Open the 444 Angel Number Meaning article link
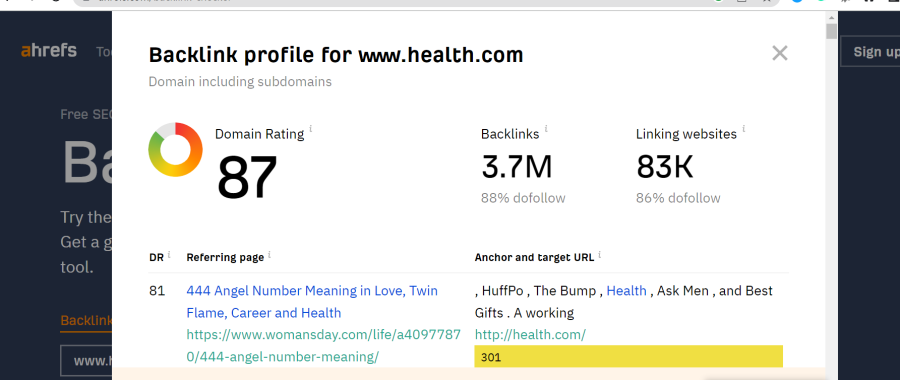This screenshot has width=900, height=380. point(312,302)
